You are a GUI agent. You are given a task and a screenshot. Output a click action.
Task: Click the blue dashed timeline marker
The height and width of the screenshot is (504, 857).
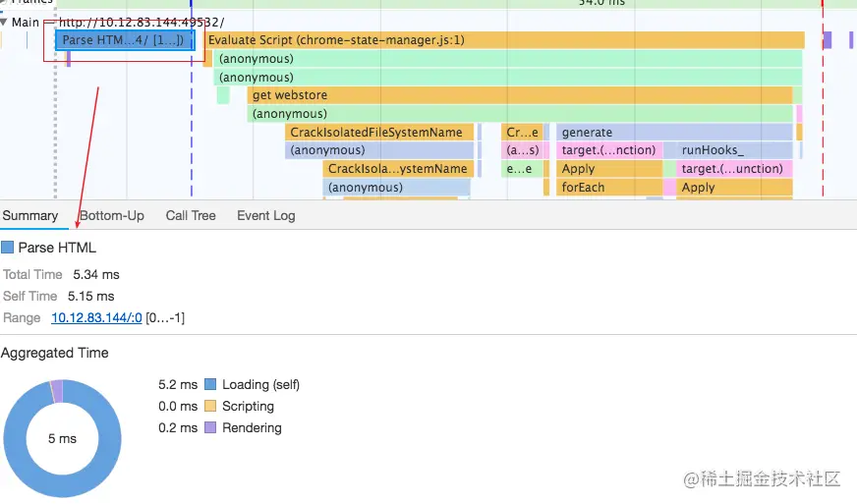pos(192,126)
